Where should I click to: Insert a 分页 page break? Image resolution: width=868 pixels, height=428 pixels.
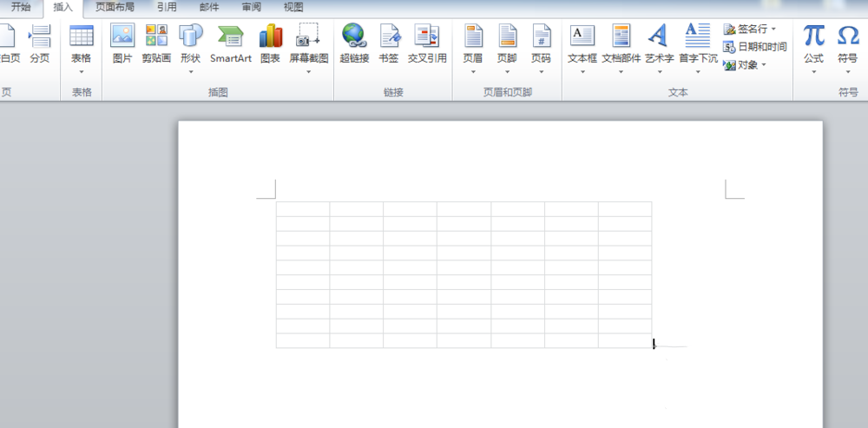tap(40, 43)
